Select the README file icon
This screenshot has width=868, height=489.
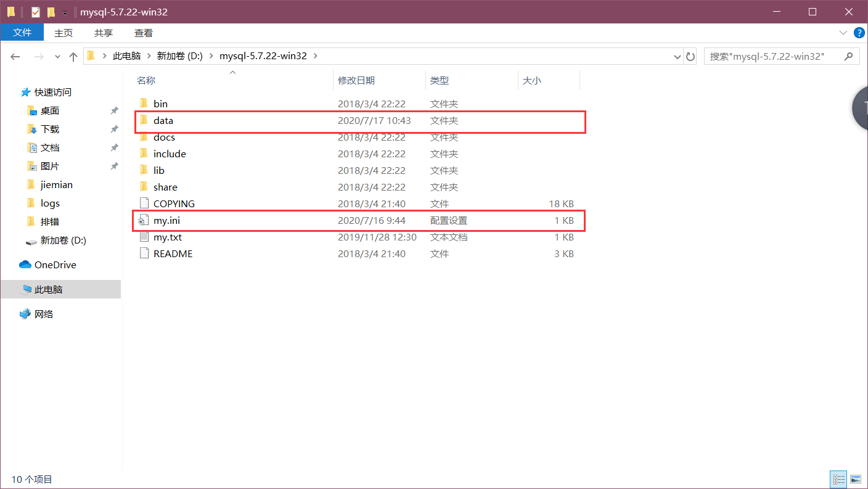pyautogui.click(x=144, y=253)
